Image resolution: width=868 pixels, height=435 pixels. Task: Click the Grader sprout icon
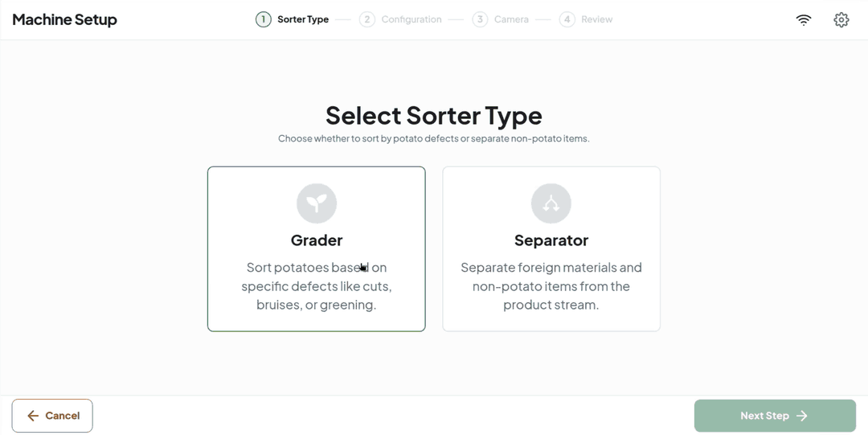tap(317, 203)
